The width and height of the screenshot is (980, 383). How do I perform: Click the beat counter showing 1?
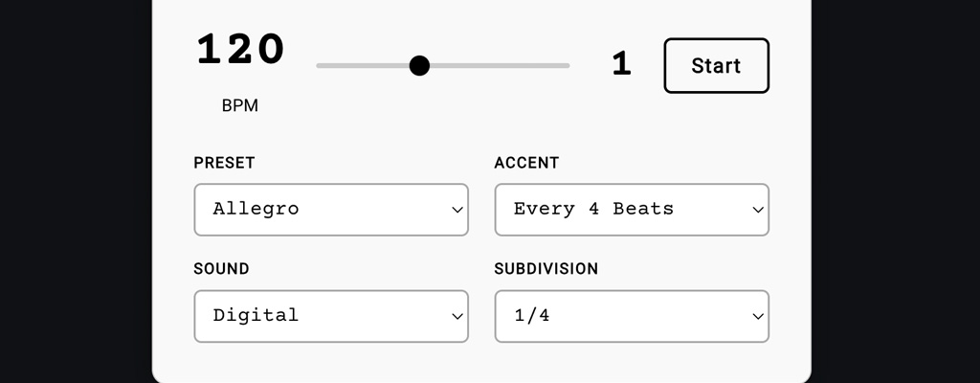622,64
